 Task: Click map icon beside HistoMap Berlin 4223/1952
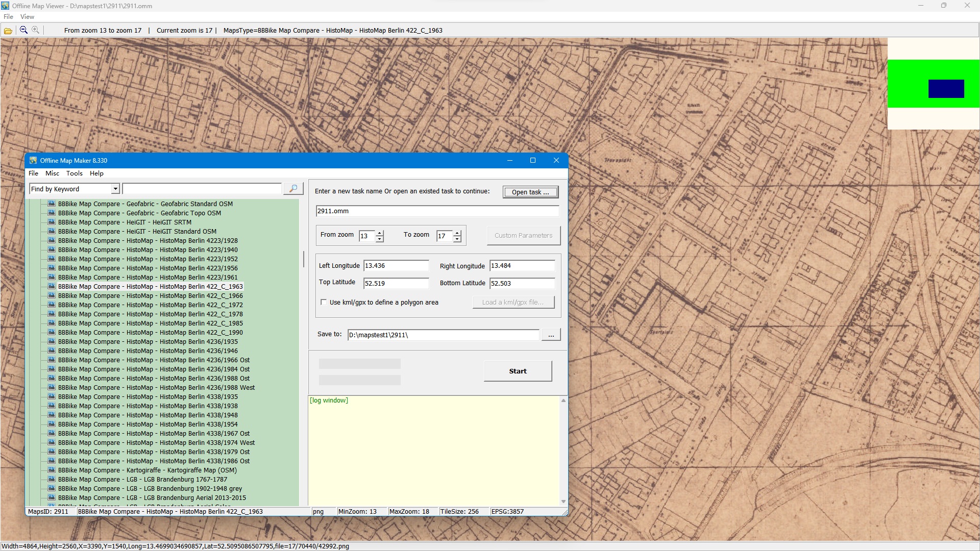pos(52,259)
